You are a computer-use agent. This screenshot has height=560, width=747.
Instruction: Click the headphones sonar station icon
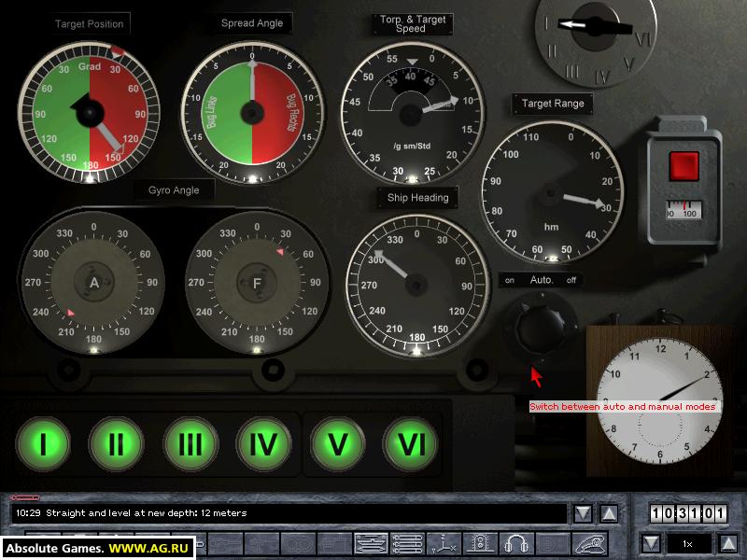coord(516,543)
